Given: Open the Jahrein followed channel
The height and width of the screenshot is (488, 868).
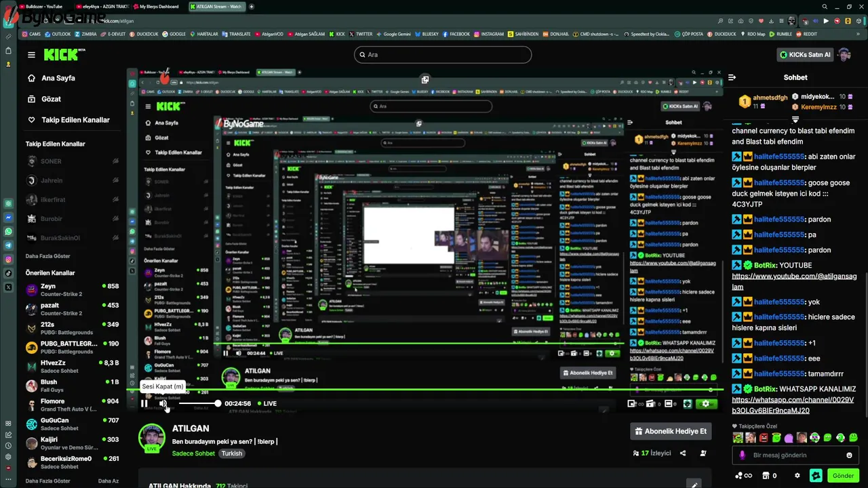Looking at the screenshot, I should (72, 180).
